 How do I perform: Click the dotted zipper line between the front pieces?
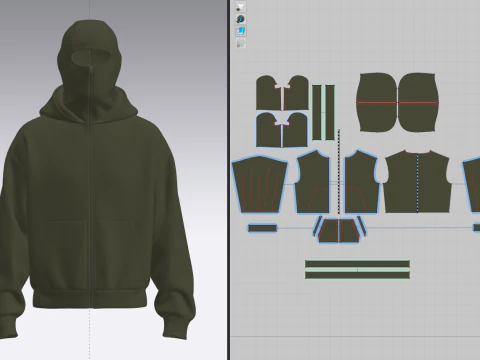click(x=339, y=172)
